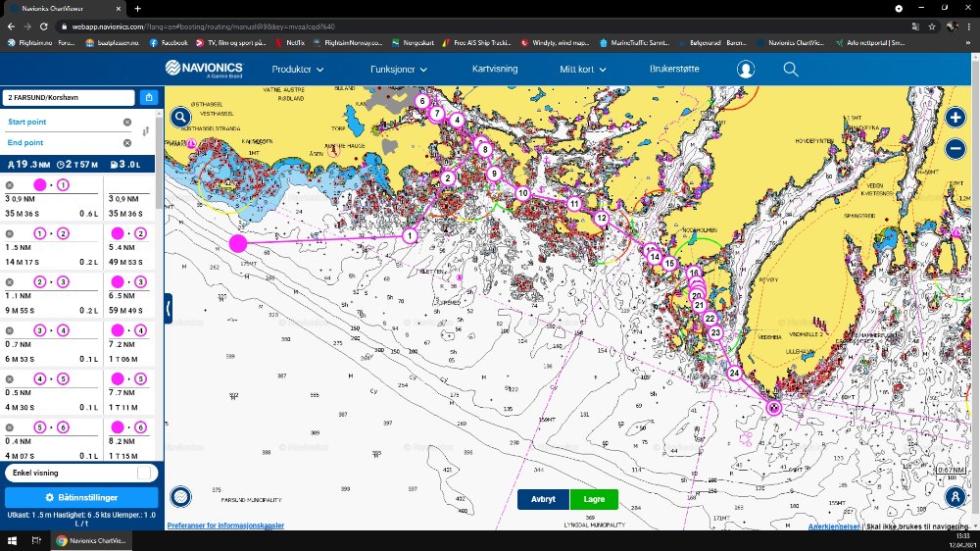This screenshot has width=980, height=551.
Task: Open the Anerkjennelser link
Action: point(834,526)
